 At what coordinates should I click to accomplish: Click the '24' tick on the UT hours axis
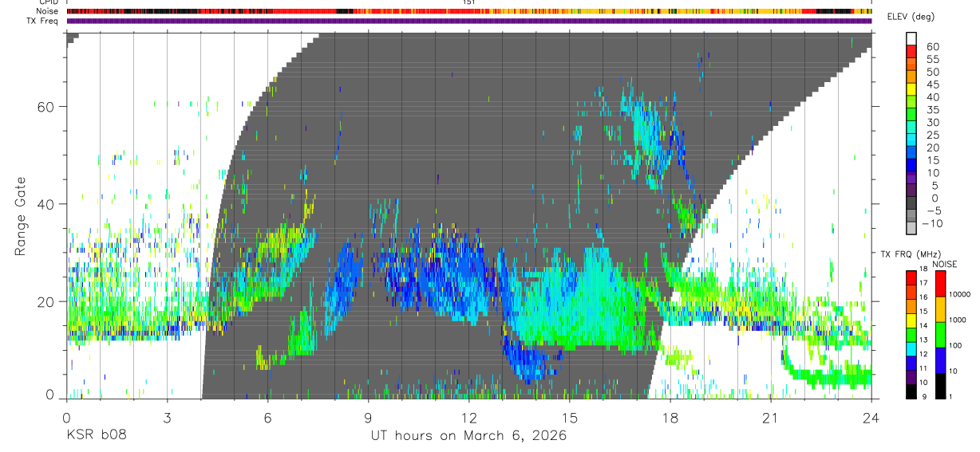click(x=871, y=418)
